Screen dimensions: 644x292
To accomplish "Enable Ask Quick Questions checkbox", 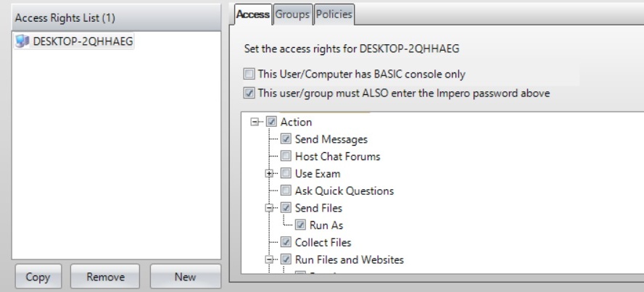I will click(x=286, y=191).
